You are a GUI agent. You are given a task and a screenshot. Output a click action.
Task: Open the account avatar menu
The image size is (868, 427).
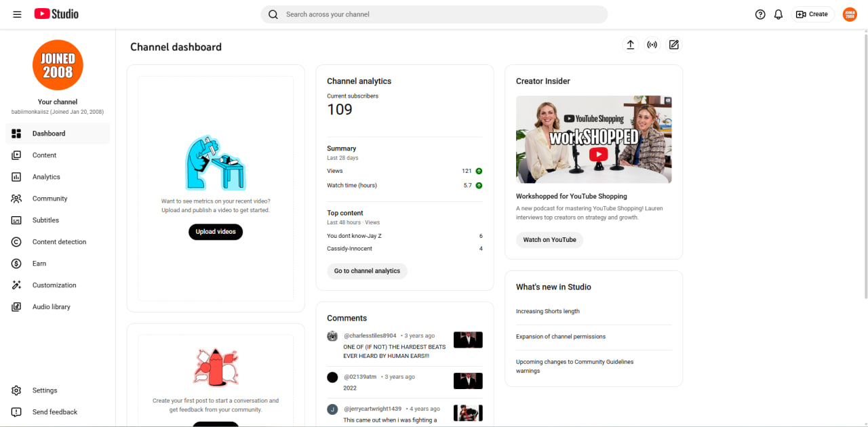point(850,14)
